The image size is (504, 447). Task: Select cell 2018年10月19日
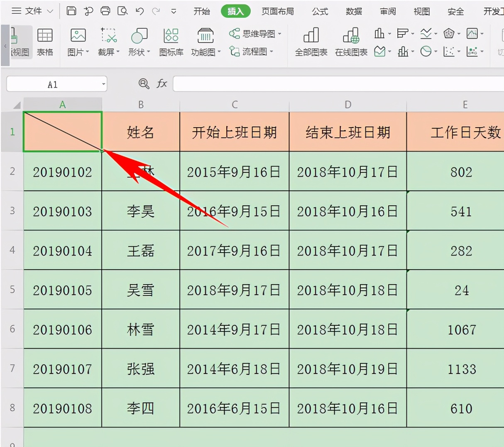348,368
